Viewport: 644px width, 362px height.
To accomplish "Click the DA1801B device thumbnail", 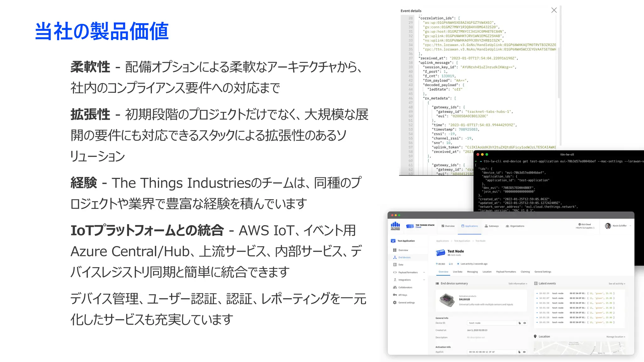I will click(x=447, y=300).
